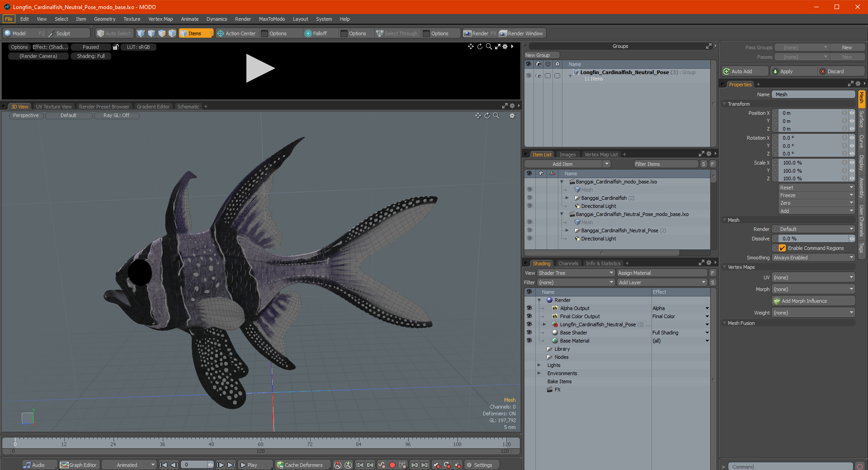
Task: Toggle visibility of Banggai_Cardinalfish_Neutral_Pose item
Action: click(x=529, y=230)
